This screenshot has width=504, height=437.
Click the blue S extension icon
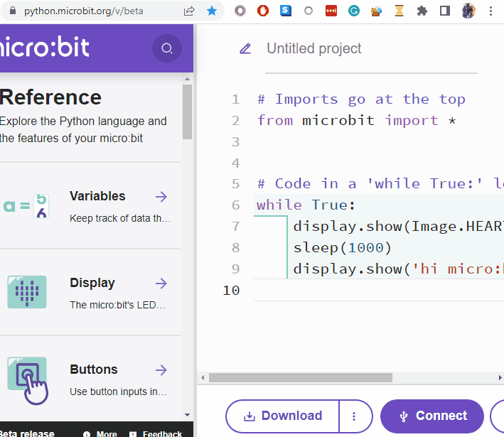click(286, 11)
